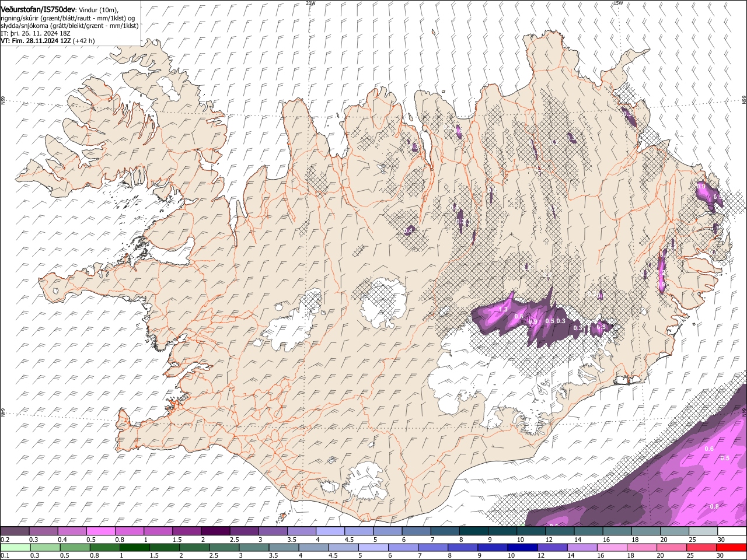Image resolution: width=747 pixels, height=560 pixels.
Task: Click the palest green rain swatch labeled 0.1
Action: 15,547
